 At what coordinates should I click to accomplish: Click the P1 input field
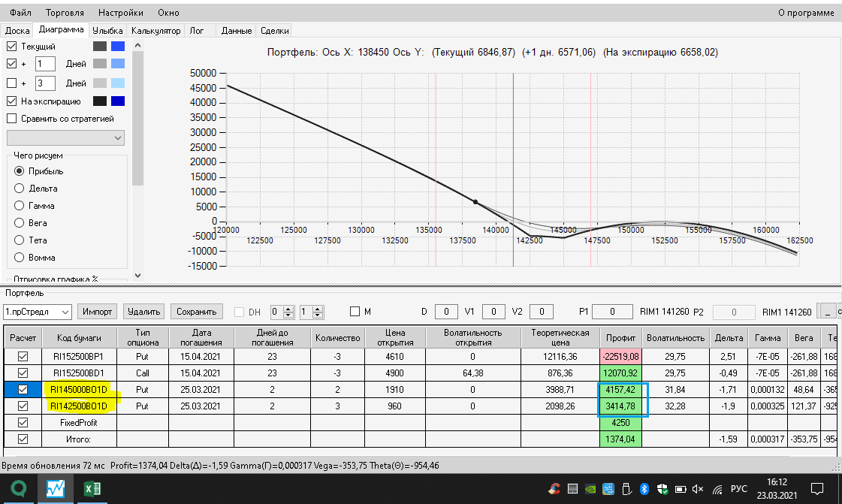point(612,311)
